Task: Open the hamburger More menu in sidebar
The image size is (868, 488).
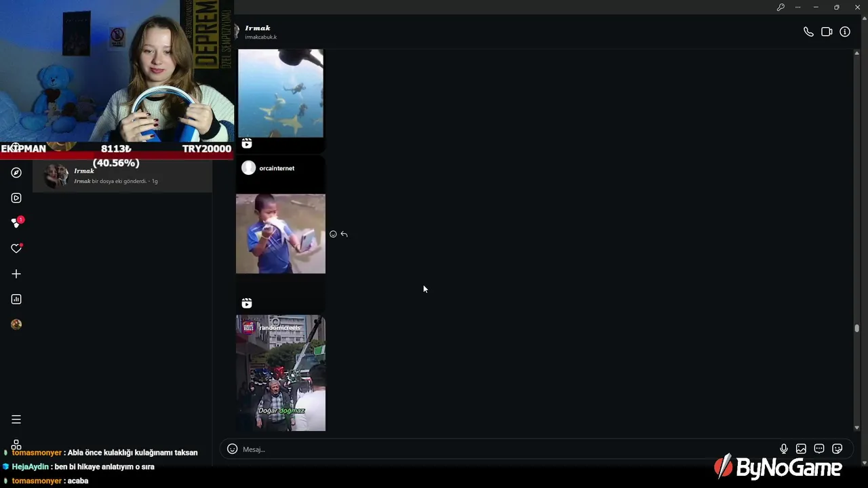Action: coord(16,420)
